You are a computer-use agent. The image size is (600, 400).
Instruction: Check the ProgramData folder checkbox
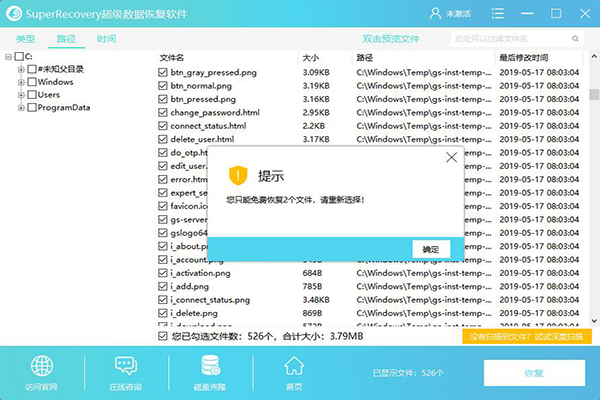[32, 108]
